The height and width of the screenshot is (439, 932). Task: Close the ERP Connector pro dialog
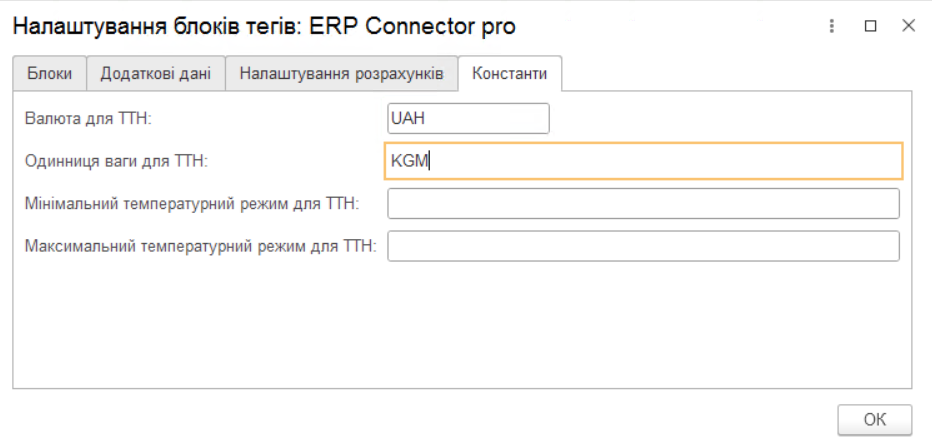908,27
